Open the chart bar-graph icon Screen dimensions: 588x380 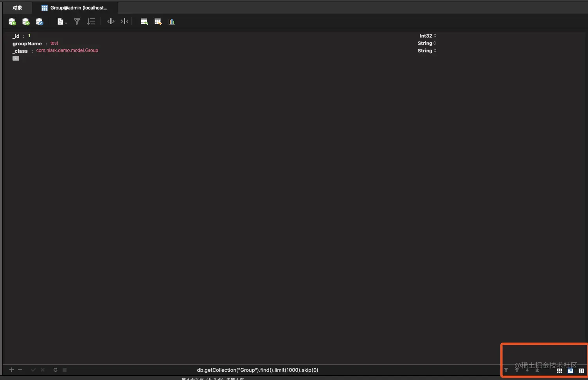coord(171,22)
